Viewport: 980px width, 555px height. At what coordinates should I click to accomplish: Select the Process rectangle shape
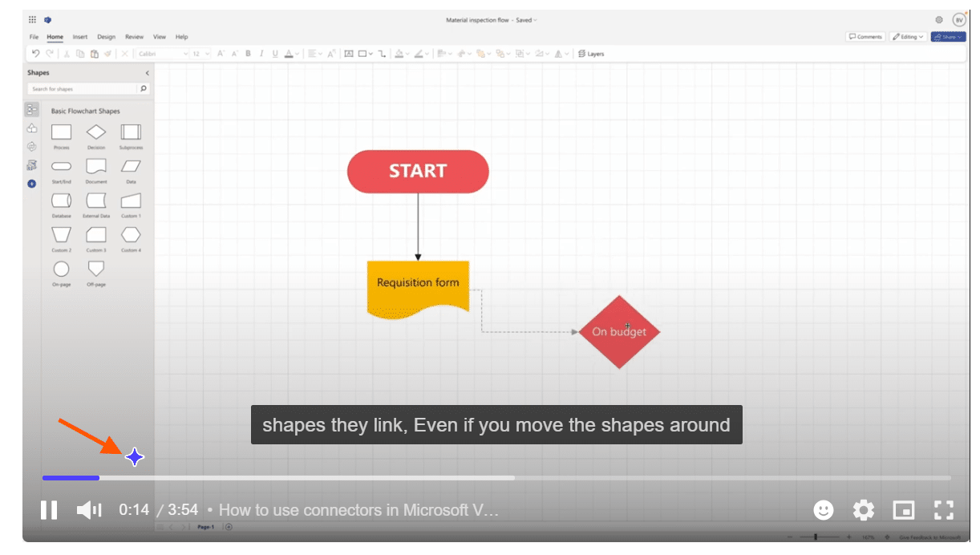coord(62,132)
